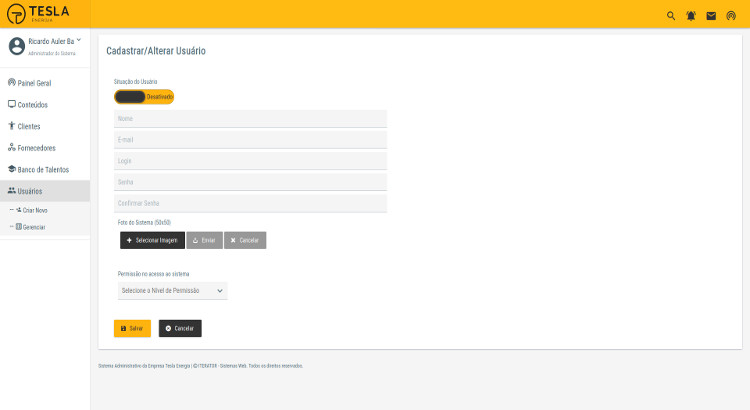Click the Administrador do Sistema role text
This screenshot has width=750, height=410.
click(x=52, y=53)
